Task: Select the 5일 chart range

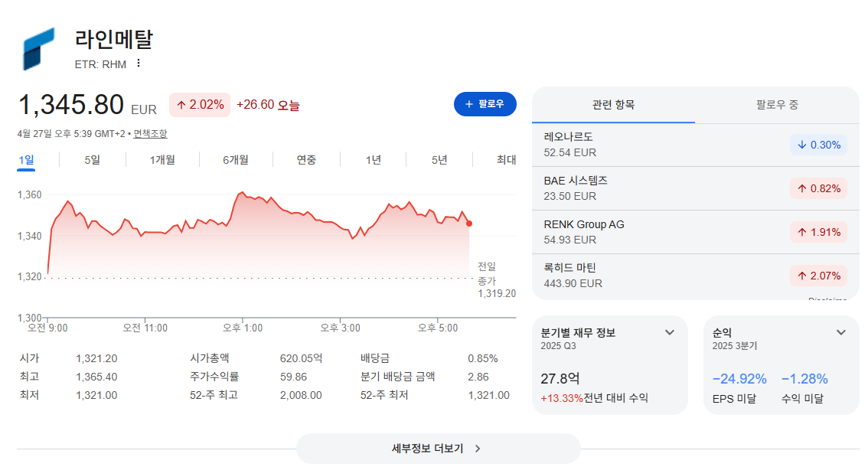Action: coord(93,160)
